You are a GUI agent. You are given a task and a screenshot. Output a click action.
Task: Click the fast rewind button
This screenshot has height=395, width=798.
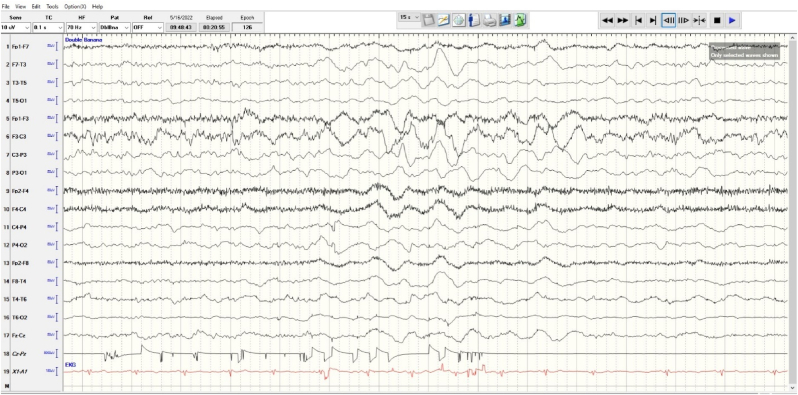(607, 20)
